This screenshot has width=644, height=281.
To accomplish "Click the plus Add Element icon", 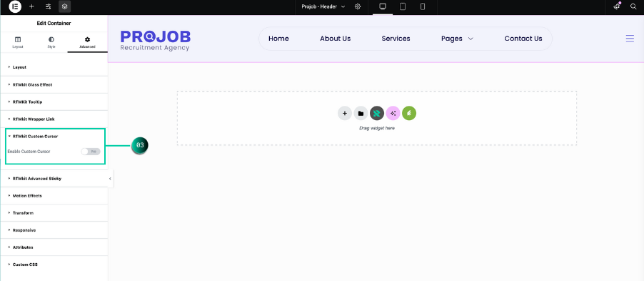I will (x=31, y=6).
